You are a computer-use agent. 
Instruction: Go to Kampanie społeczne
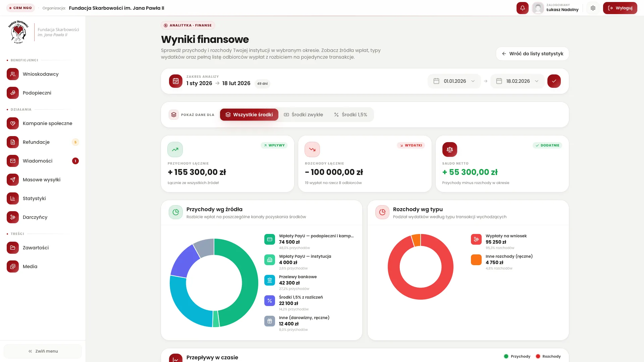[x=43, y=123]
